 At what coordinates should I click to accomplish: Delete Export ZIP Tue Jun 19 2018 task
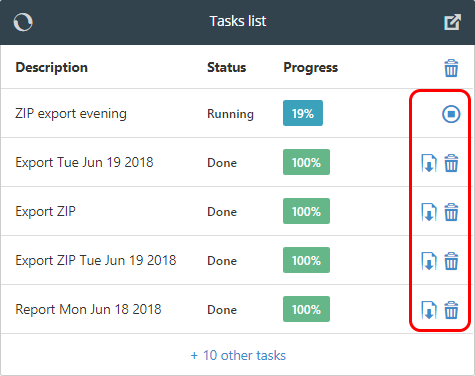tap(451, 261)
